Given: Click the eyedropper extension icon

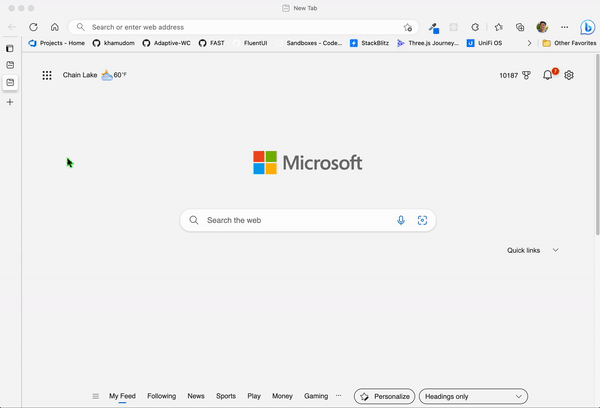Looking at the screenshot, I should pyautogui.click(x=434, y=28).
